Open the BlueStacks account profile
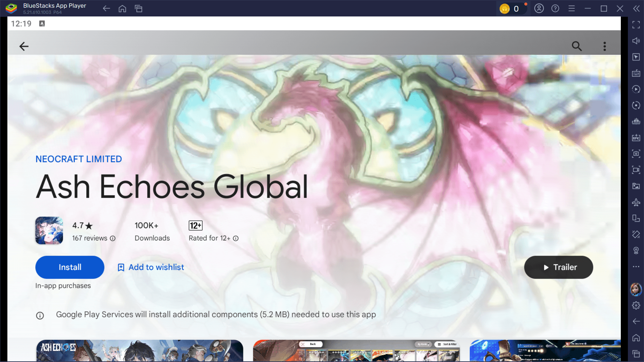Viewport: 644px width, 362px height. [539, 8]
